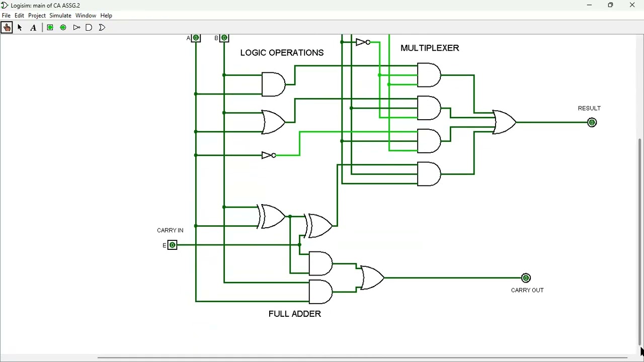The image size is (644, 362).
Task: Open the Window menu
Action: (86, 16)
